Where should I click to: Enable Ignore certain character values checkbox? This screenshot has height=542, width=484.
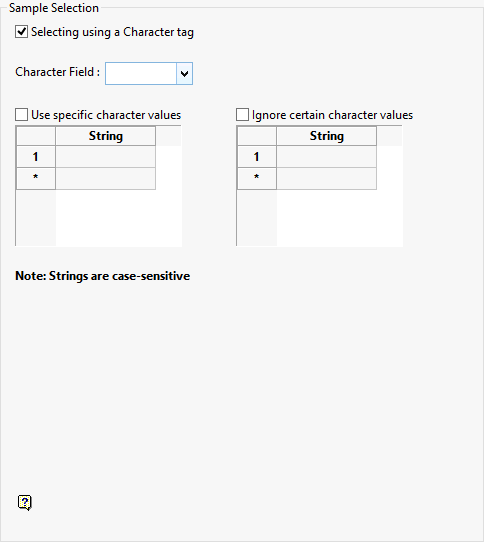242,115
